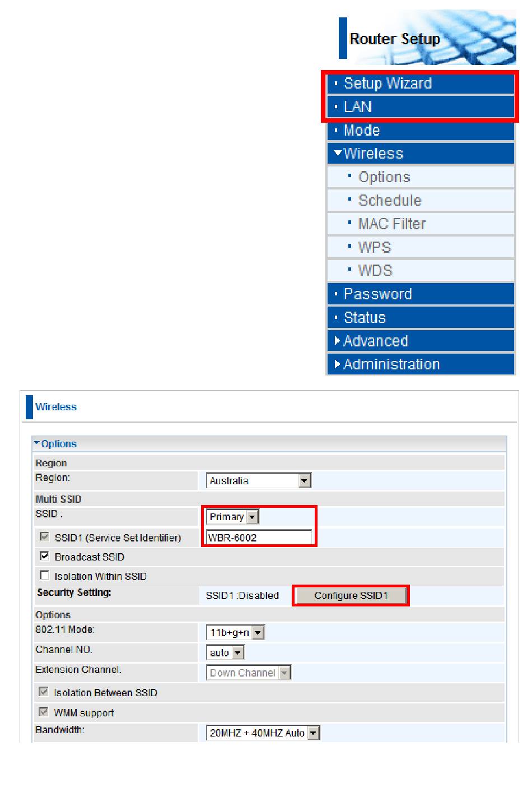532x792 pixels.
Task: Select MAC Filter in sidebar
Action: pos(392,224)
